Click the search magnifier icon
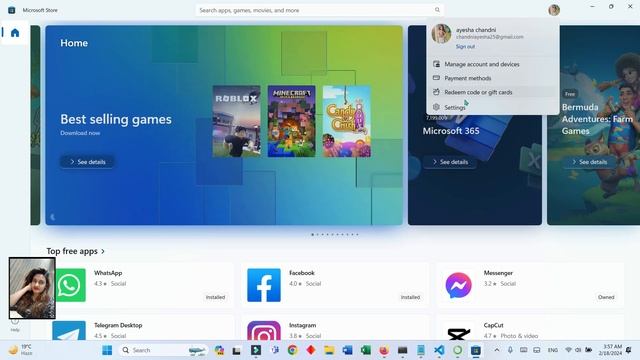This screenshot has height=360, width=640. point(437,10)
